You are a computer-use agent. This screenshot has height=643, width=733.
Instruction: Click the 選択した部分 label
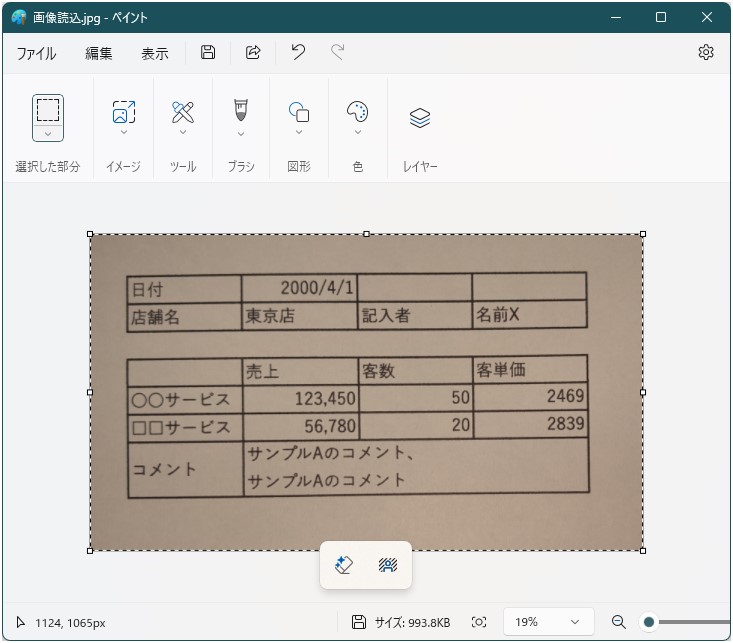click(48, 166)
